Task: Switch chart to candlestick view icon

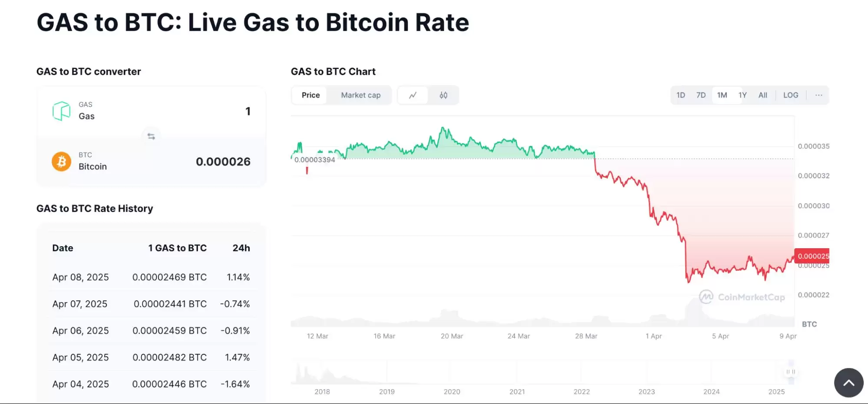Action: point(443,95)
